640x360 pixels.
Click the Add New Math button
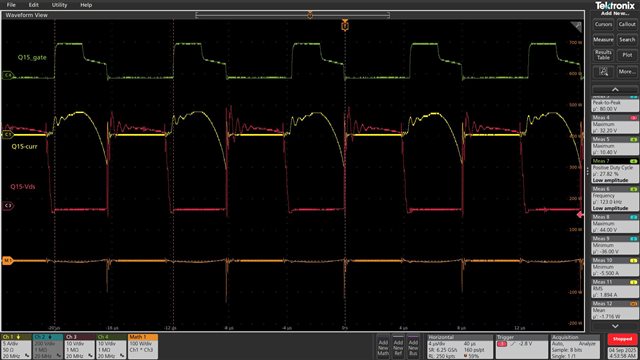383,347
